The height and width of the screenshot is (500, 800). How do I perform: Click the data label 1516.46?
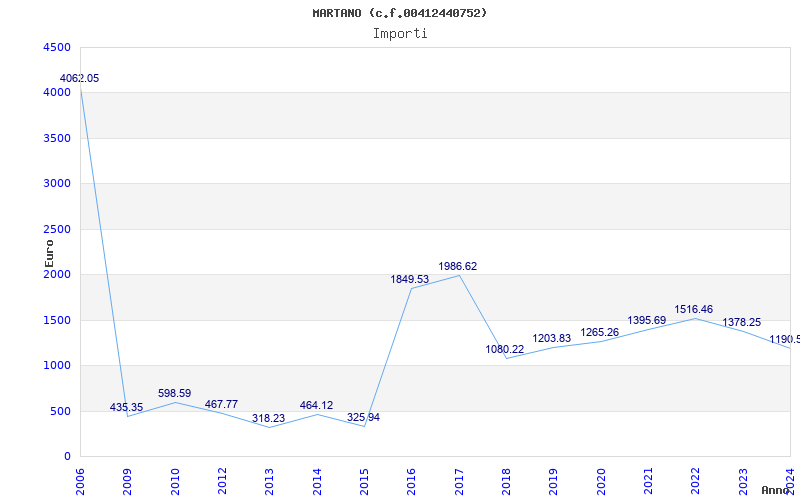coord(694,310)
